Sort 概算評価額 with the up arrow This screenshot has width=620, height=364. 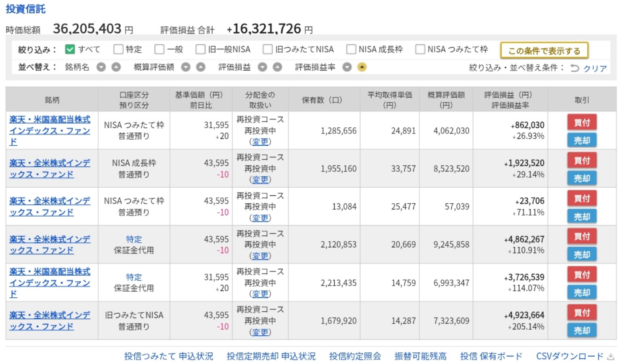point(201,67)
